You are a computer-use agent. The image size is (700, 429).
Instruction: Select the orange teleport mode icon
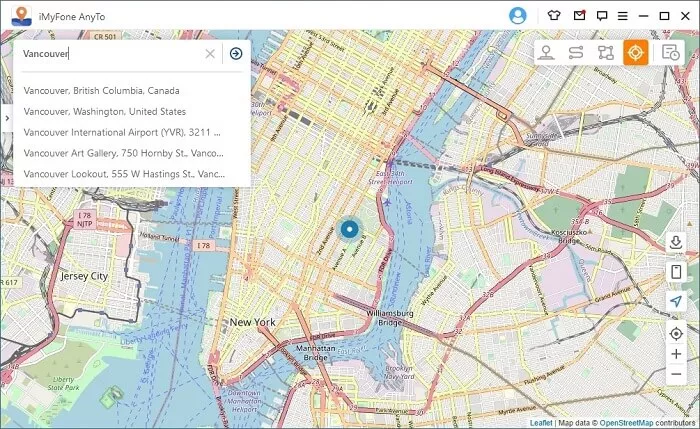click(636, 53)
